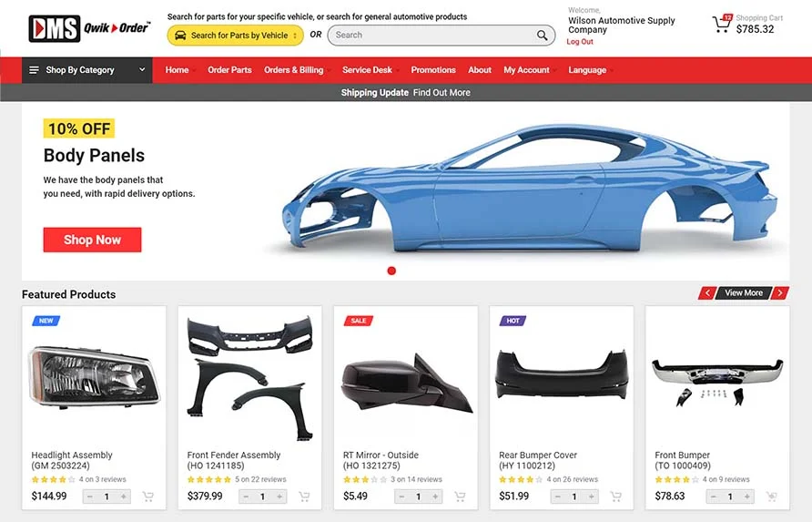Increase Headlight Assembly quantity with plus
The height and width of the screenshot is (522, 812).
click(x=123, y=496)
